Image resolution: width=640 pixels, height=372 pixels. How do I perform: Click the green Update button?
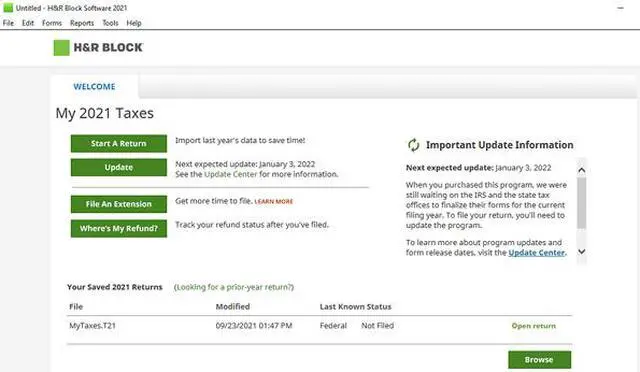point(119,167)
